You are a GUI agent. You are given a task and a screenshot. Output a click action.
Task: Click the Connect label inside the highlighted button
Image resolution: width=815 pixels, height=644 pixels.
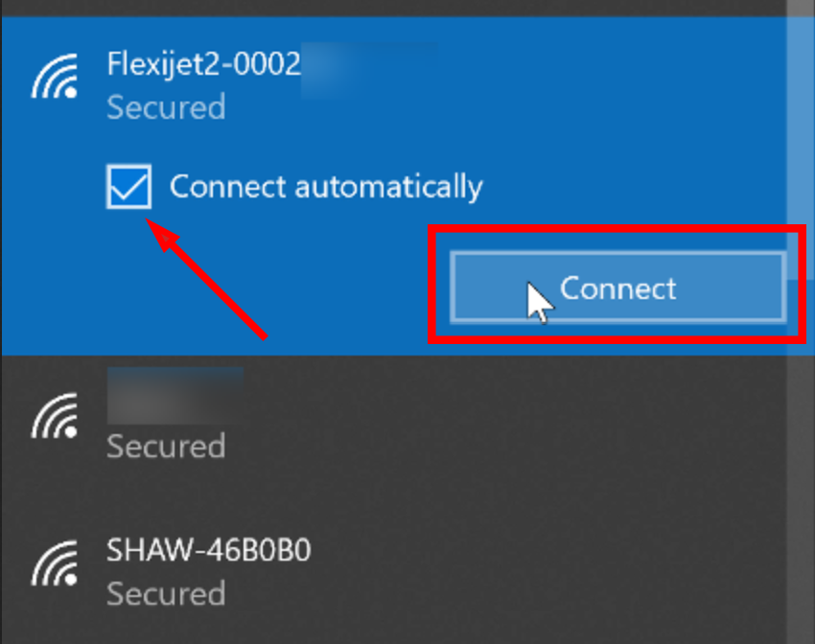click(x=617, y=287)
